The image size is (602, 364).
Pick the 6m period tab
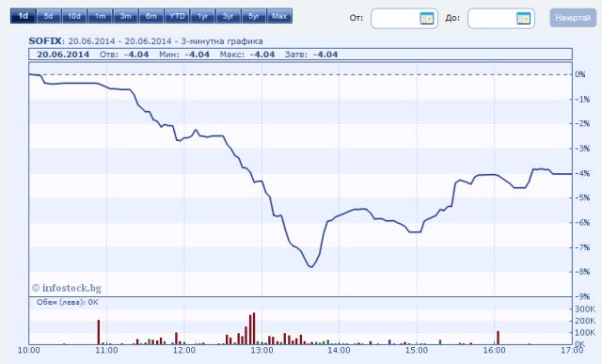[151, 16]
